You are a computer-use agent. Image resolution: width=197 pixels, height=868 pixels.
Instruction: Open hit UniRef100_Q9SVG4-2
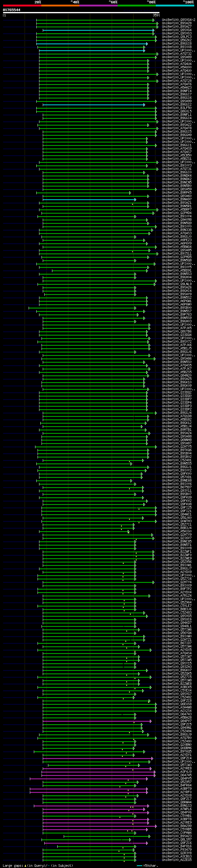179,20
